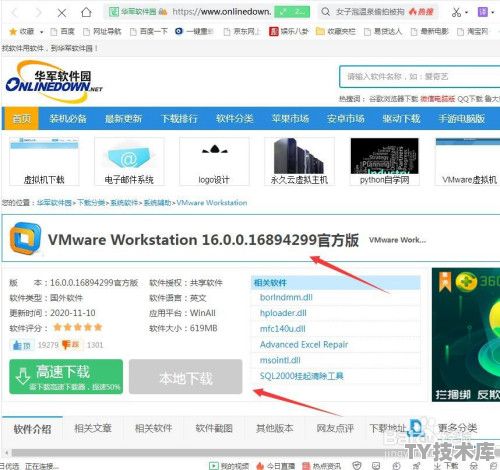The image size is (500, 470).
Task: Expand the favorites dropdown arrow
Action: point(42,32)
